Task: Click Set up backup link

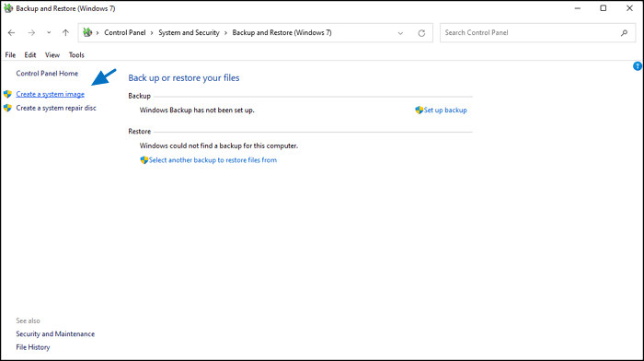Action: (445, 111)
